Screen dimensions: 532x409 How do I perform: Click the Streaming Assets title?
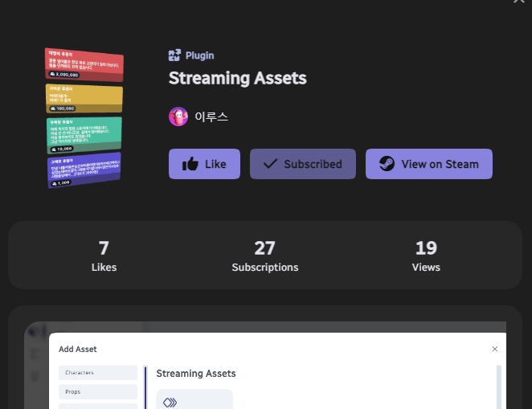(238, 78)
